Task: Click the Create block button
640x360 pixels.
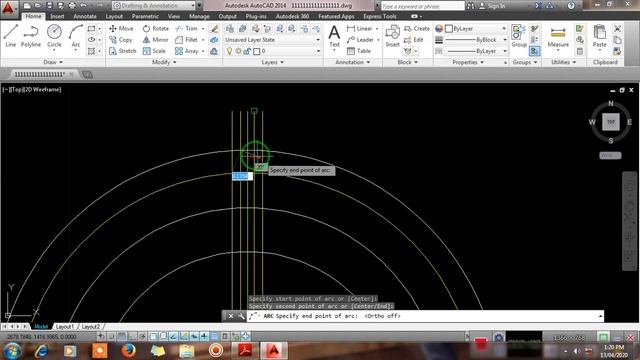Action: pyautogui.click(x=417, y=29)
